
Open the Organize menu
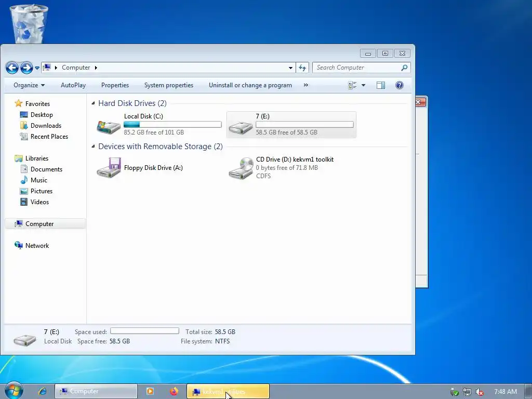pyautogui.click(x=29, y=85)
